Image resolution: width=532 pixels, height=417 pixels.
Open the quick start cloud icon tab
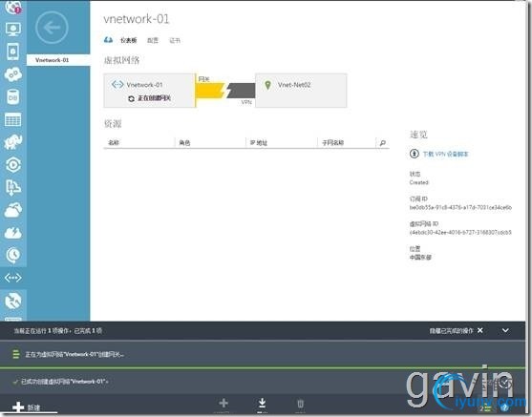pos(108,40)
